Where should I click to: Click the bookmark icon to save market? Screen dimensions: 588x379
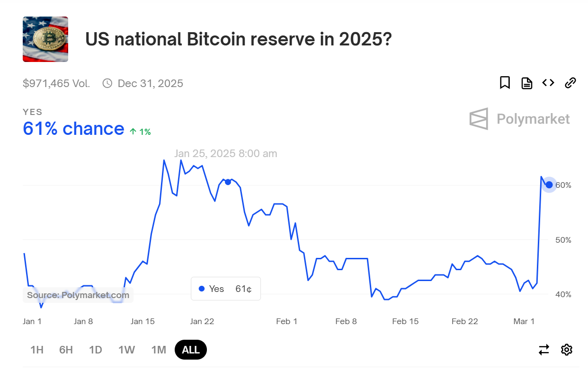[505, 83]
